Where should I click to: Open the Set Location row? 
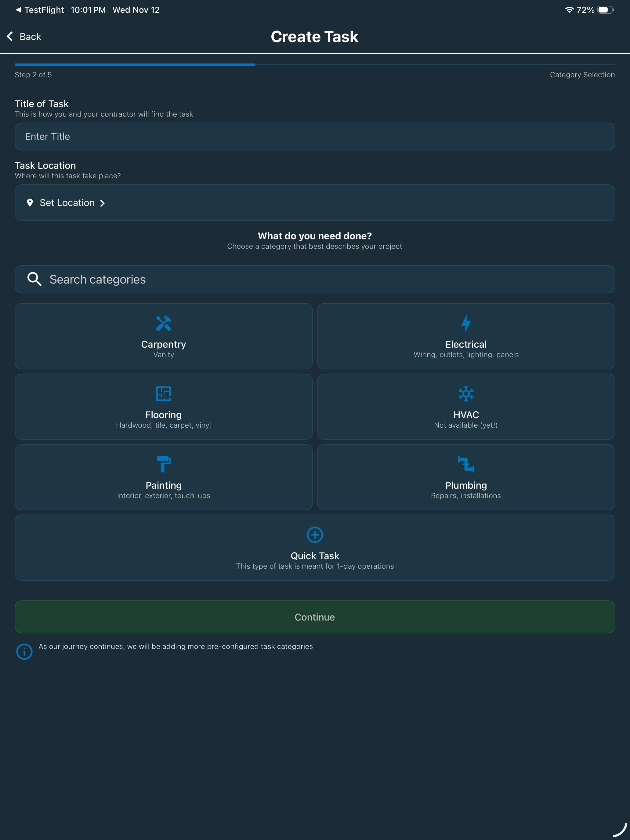315,203
